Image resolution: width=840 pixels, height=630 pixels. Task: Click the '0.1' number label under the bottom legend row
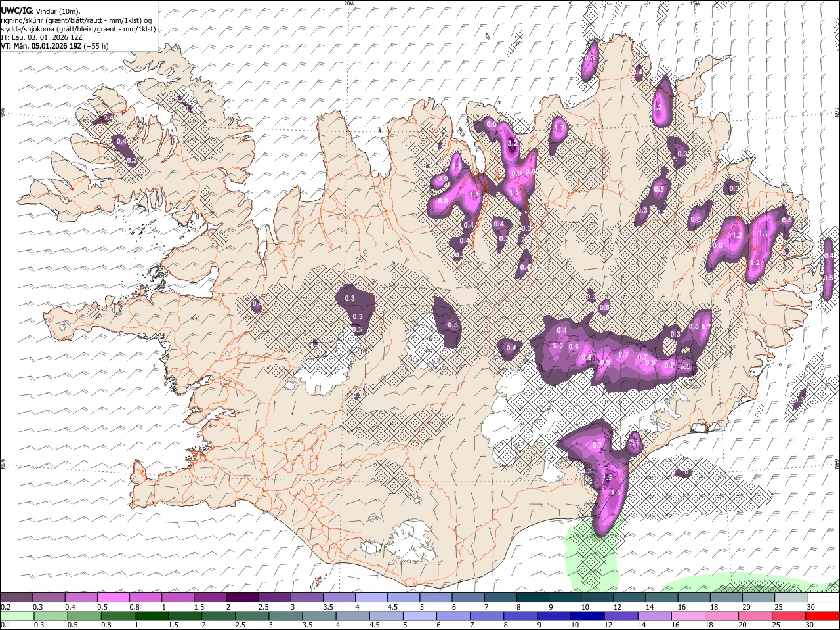(x=5, y=625)
